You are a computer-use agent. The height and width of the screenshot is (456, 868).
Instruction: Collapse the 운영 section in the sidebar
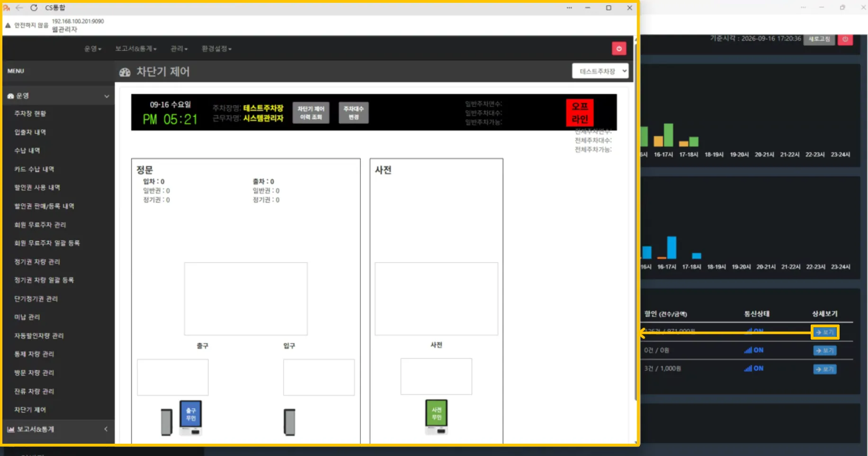[x=58, y=96]
